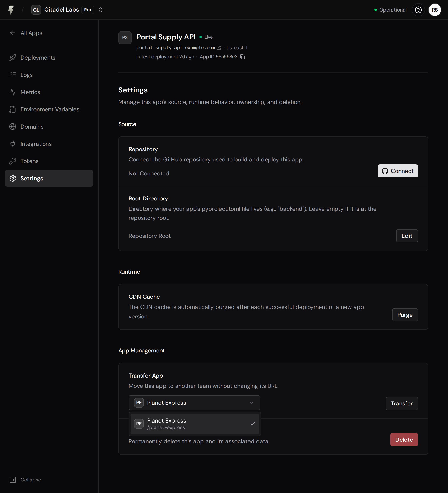This screenshot has width=448, height=493.
Task: Click the PS app avatar
Action: click(125, 38)
